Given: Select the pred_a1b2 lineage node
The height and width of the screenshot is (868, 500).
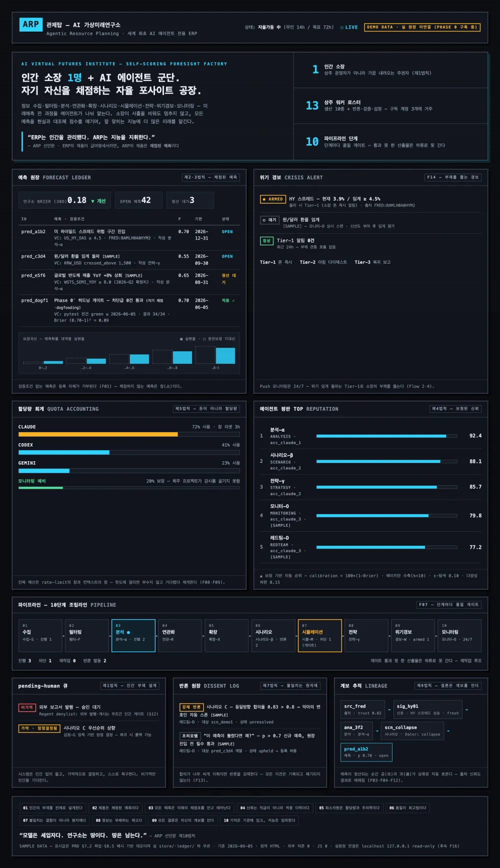Looking at the screenshot, I should (366, 752).
